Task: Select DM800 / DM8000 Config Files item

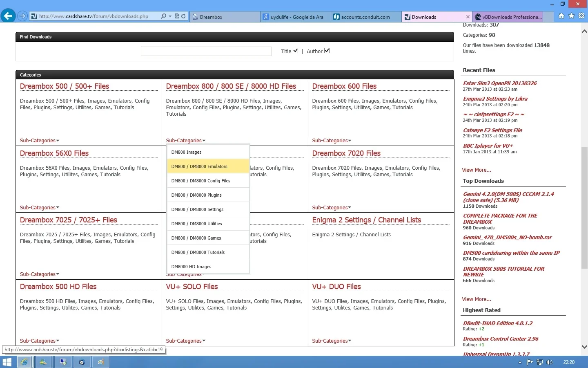Action: [x=208, y=181]
